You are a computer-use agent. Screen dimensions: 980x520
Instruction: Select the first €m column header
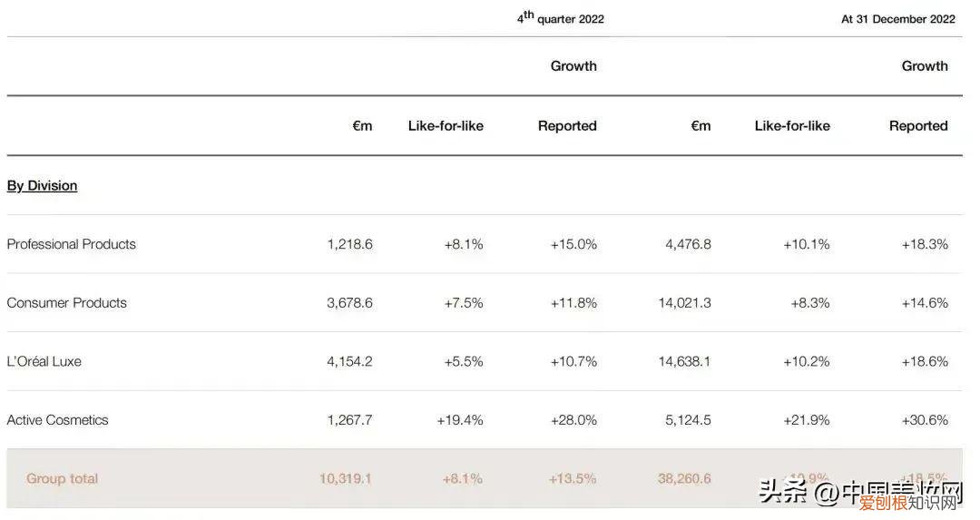tap(362, 126)
